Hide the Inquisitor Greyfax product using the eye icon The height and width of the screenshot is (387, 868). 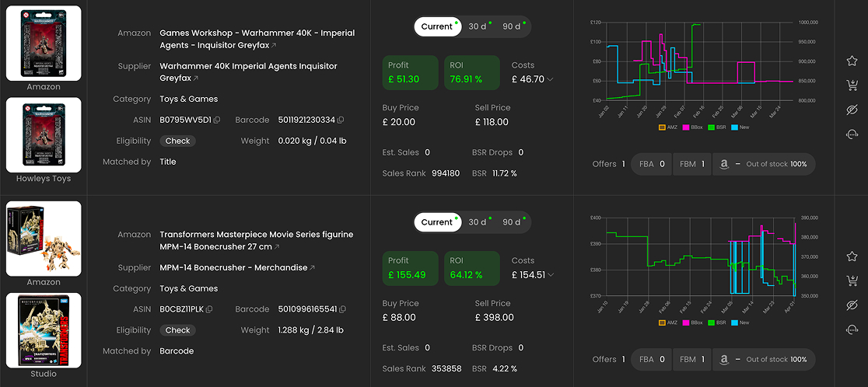tap(852, 110)
